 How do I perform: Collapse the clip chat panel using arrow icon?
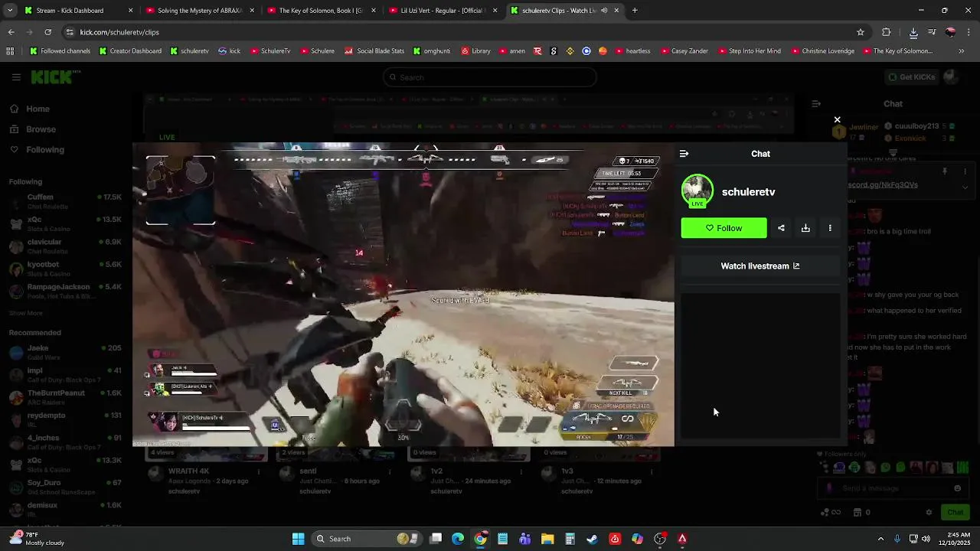point(684,154)
